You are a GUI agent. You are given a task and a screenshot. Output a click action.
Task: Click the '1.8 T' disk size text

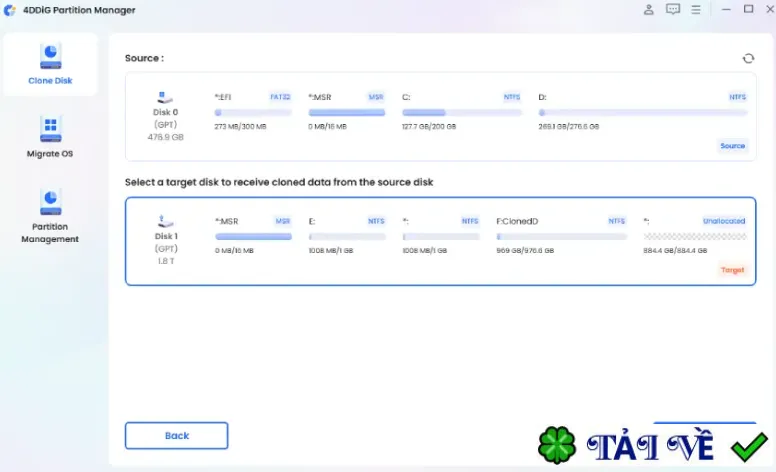[x=166, y=261]
